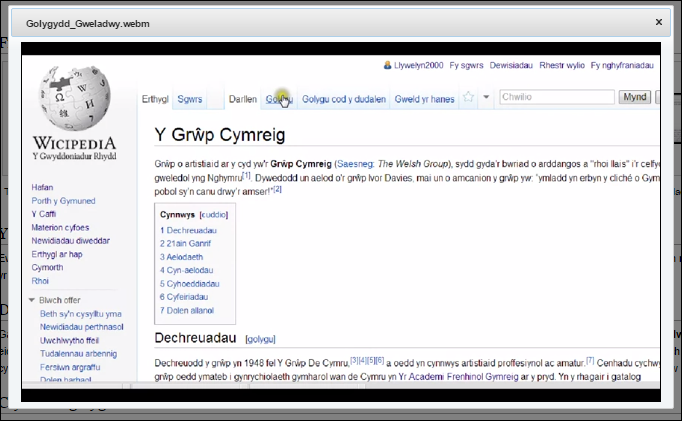Open Newidiadau diweddar sidebar link
This screenshot has height=421, width=682.
pyautogui.click(x=70, y=241)
